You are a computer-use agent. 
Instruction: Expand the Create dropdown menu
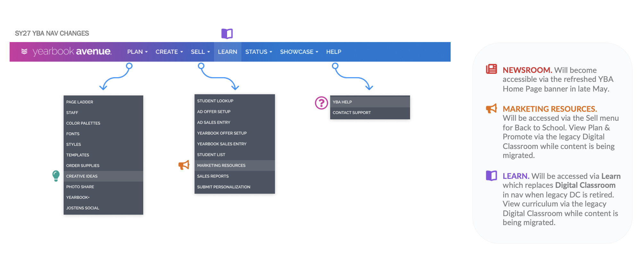point(169,52)
